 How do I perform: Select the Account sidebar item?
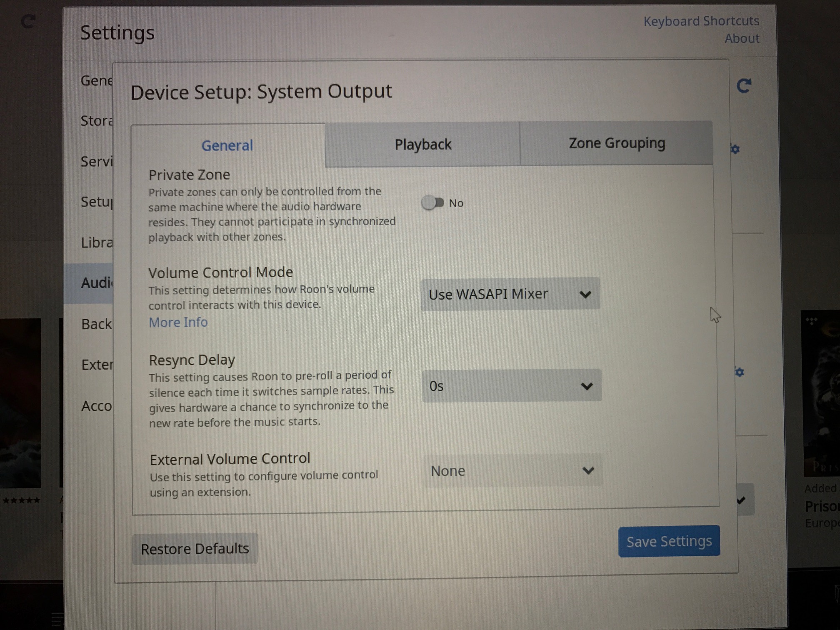point(97,405)
